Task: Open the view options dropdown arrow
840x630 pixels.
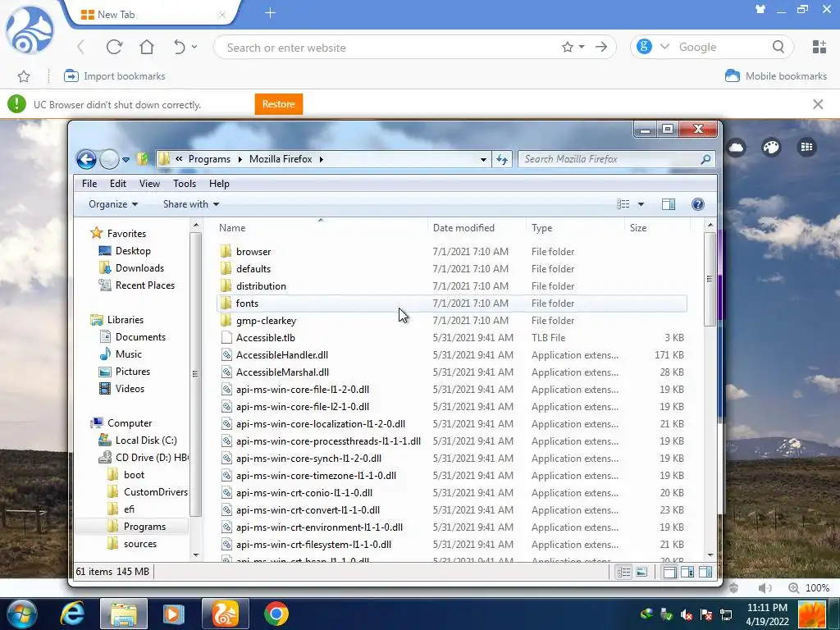Action: 641,204
